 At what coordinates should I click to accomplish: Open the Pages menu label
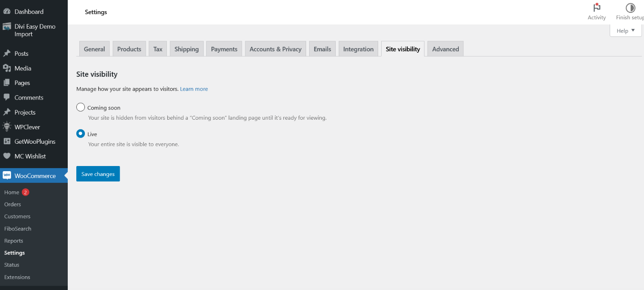click(x=22, y=83)
